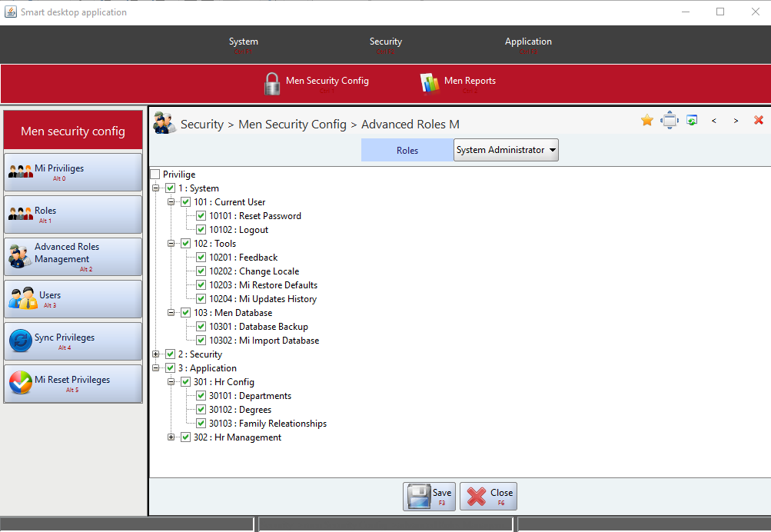Image resolution: width=771 pixels, height=532 pixels.
Task: Click the Close button at the bottom
Action: tap(488, 496)
